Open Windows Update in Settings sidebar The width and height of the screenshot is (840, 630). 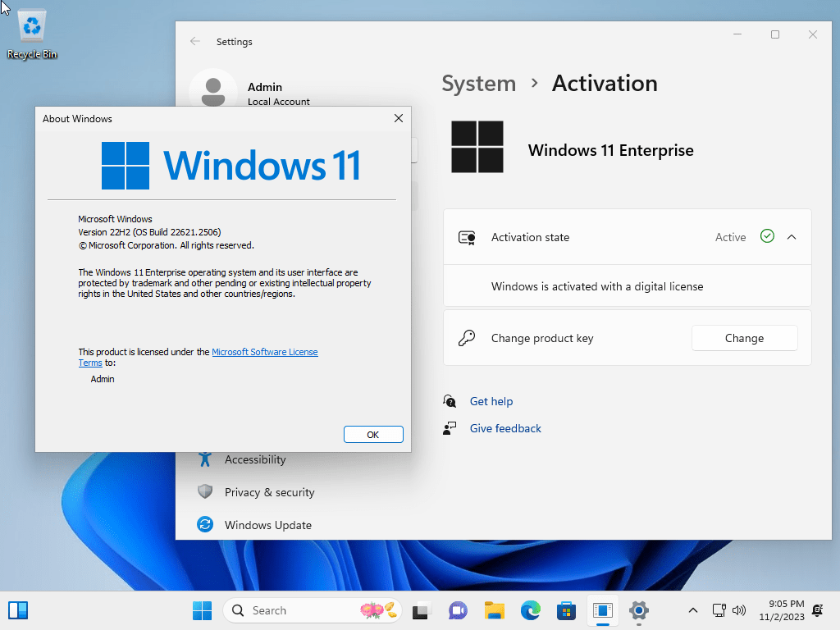click(x=268, y=525)
